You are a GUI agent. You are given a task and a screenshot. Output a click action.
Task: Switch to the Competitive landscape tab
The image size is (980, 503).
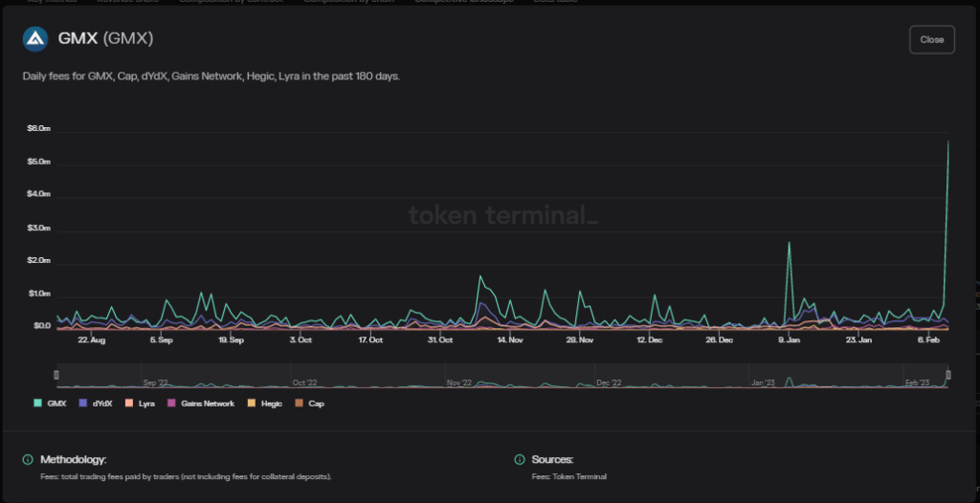point(463,2)
